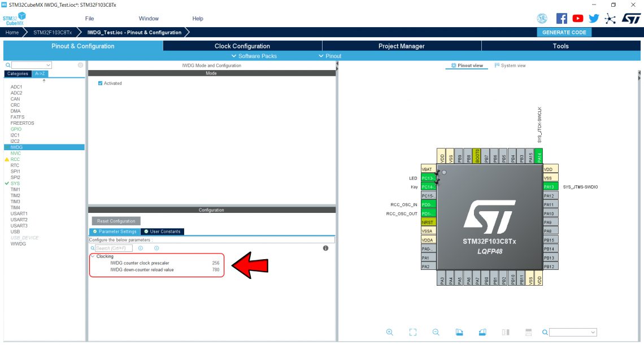Switch sidebar to A->Z sorting
This screenshot has height=345, width=644.
40,74
